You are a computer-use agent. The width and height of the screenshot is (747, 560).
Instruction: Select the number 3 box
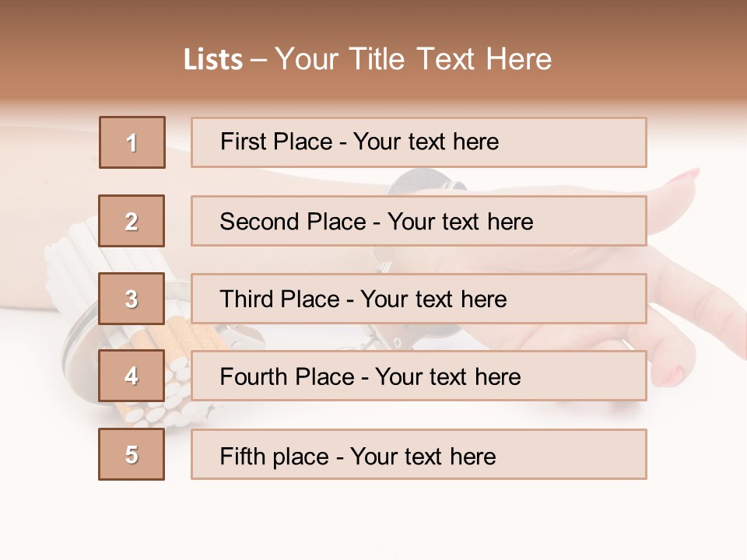pos(132,299)
